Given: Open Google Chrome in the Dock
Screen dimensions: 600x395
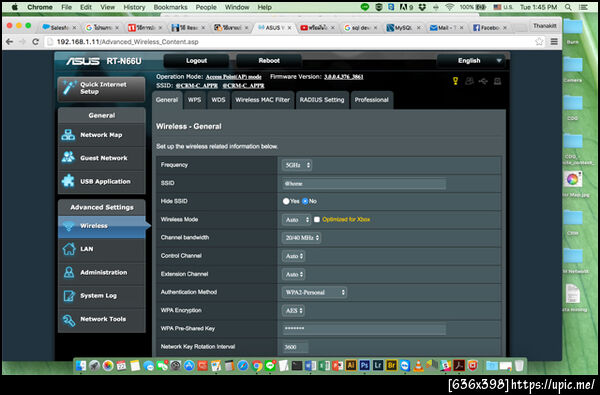Looking at the screenshot, I should click(x=257, y=366).
